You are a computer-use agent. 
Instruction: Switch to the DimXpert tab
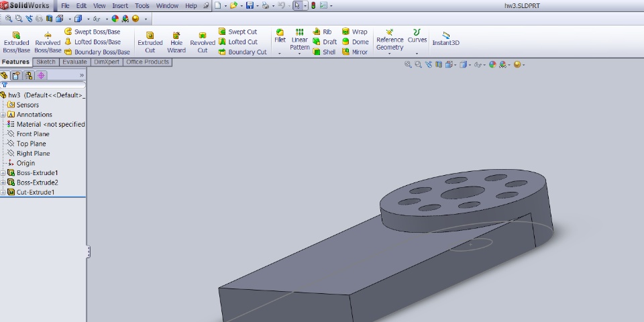107,62
